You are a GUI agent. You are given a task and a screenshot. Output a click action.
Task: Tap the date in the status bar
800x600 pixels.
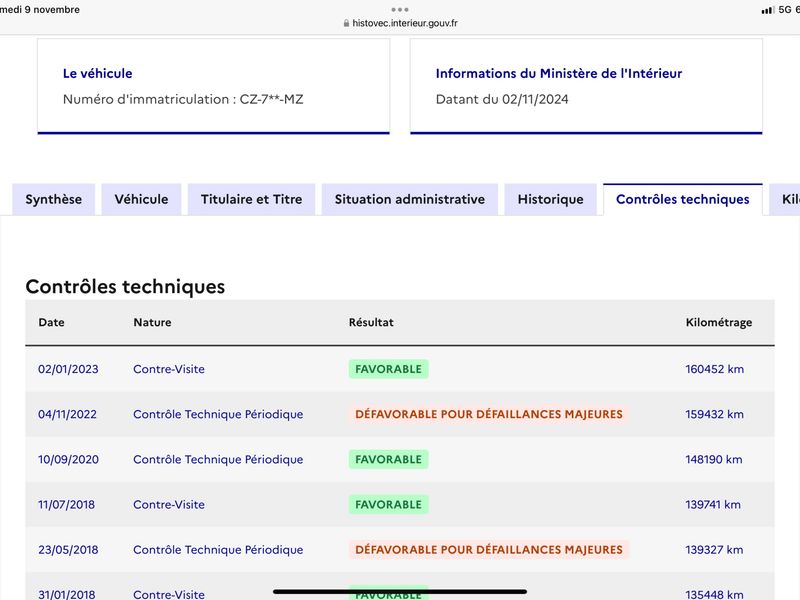click(40, 10)
